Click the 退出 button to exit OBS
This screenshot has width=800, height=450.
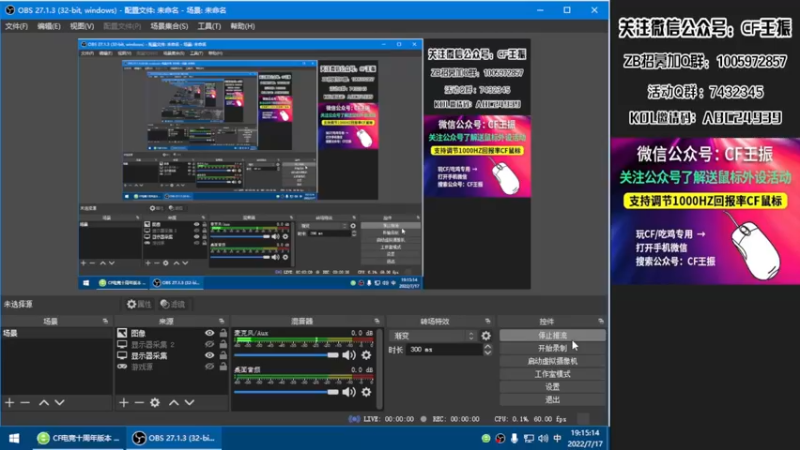(553, 399)
